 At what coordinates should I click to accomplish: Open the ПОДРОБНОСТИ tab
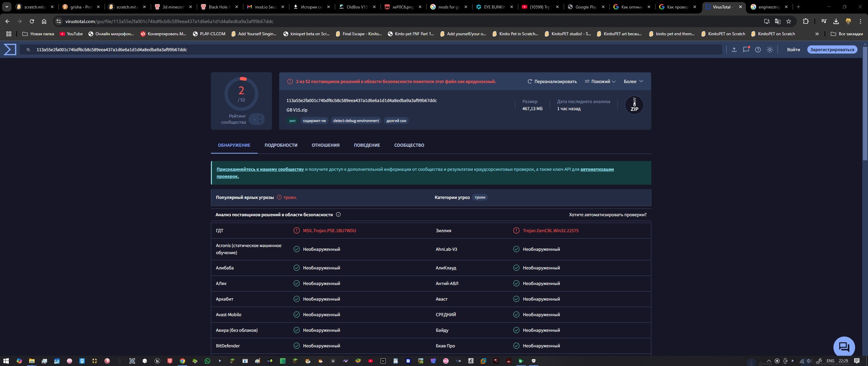coord(281,145)
